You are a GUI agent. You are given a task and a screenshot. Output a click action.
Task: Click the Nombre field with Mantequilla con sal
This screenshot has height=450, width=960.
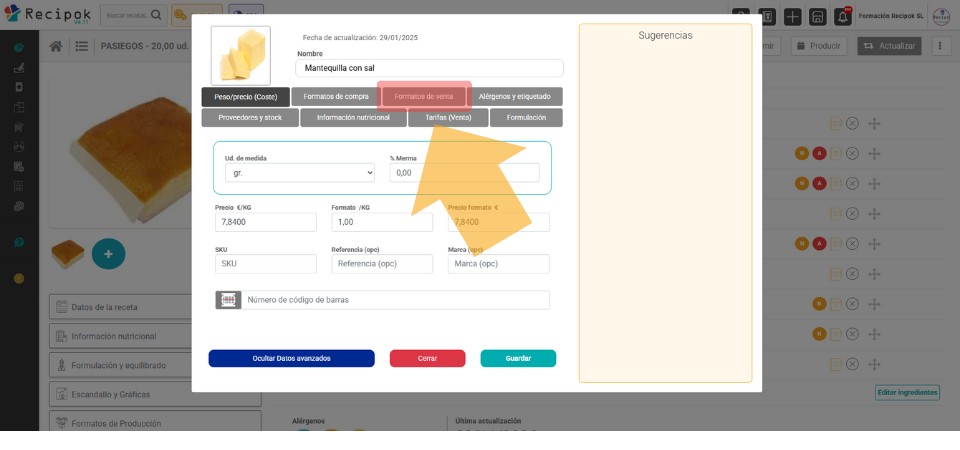(429, 68)
